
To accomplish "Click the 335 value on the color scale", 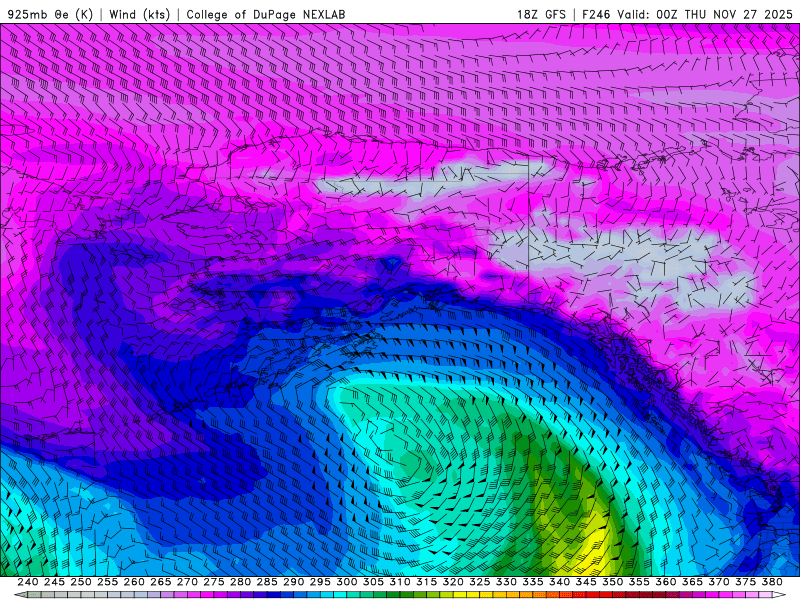I will click(x=533, y=582).
